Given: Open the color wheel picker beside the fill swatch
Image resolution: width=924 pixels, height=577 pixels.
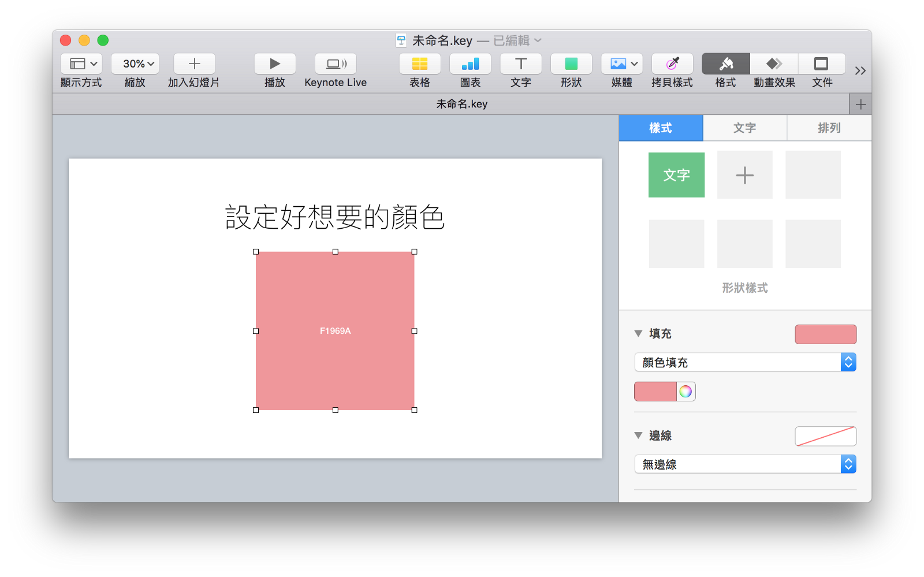Looking at the screenshot, I should tap(686, 391).
